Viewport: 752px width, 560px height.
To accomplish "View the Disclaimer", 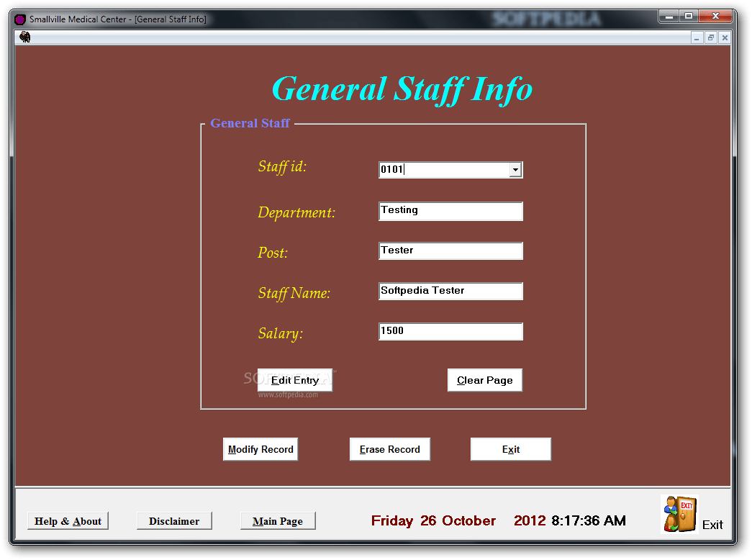I will tap(174, 520).
